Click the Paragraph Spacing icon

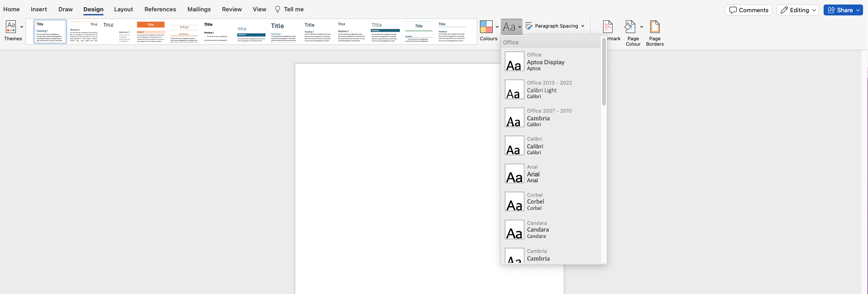pyautogui.click(x=528, y=26)
